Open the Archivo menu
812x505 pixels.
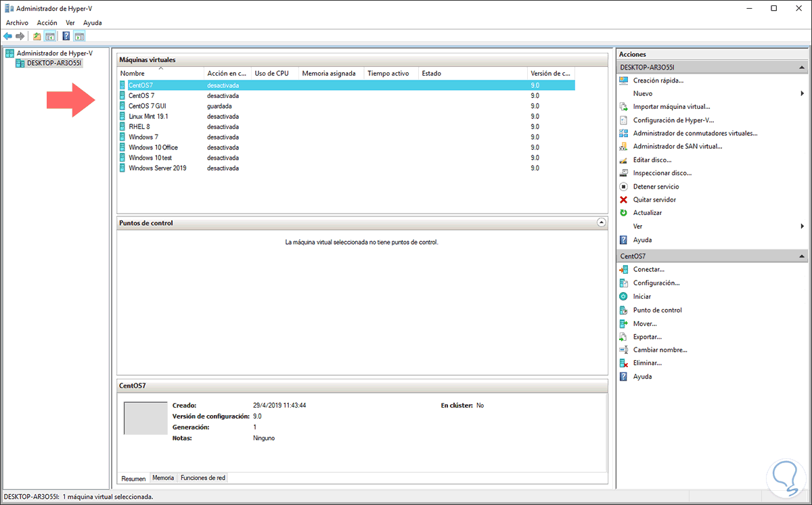pos(17,22)
